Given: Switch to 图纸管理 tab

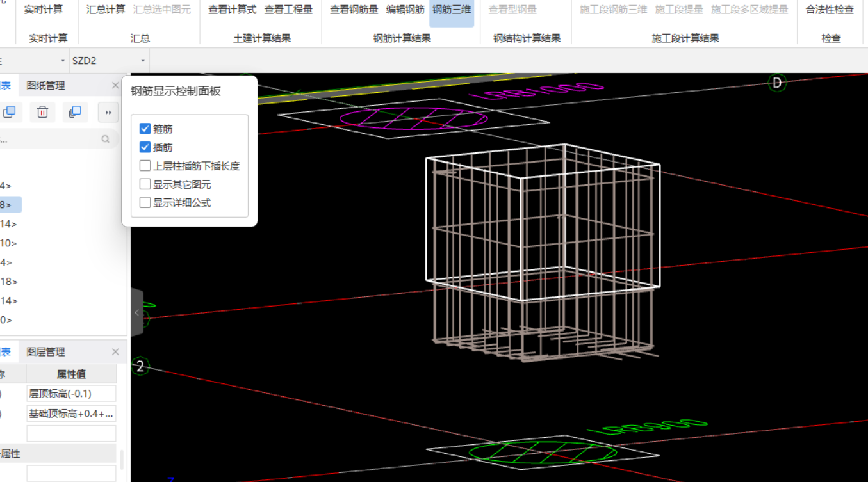Looking at the screenshot, I should (44, 84).
